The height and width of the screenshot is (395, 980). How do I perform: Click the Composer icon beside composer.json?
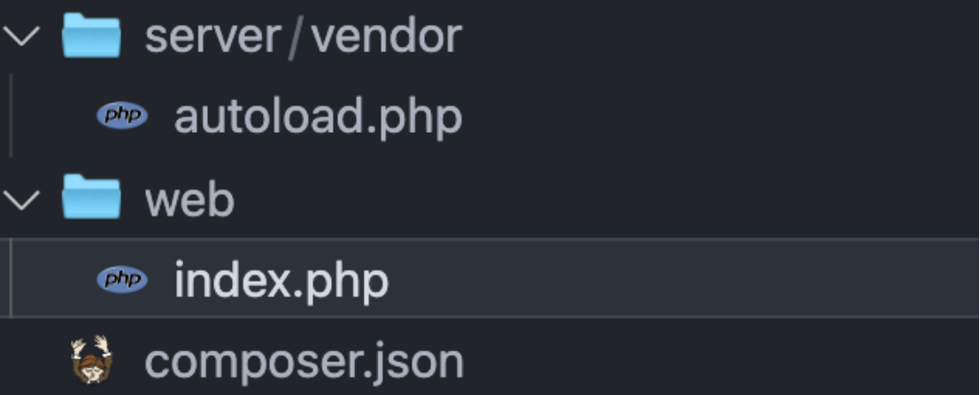pos(92,360)
